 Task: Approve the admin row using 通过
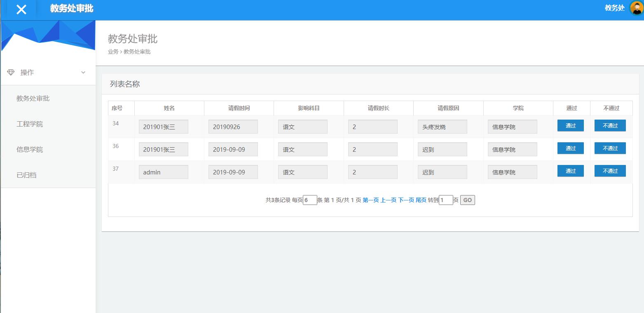click(570, 171)
